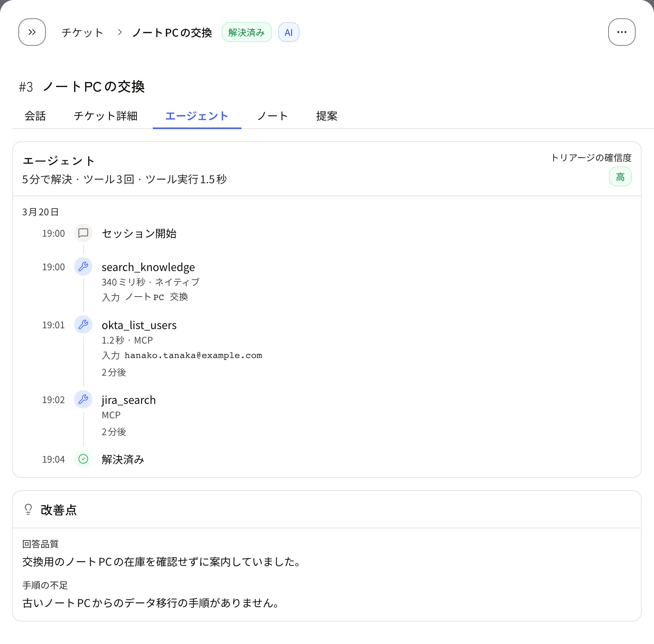Click the 5分で解決 summary line
654x644 pixels.
pyautogui.click(x=125, y=179)
